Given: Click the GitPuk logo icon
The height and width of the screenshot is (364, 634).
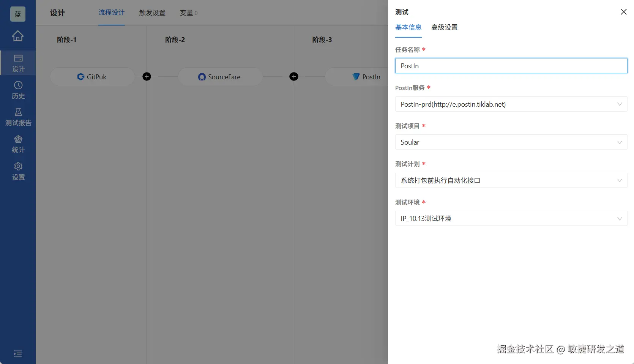Looking at the screenshot, I should click(81, 77).
